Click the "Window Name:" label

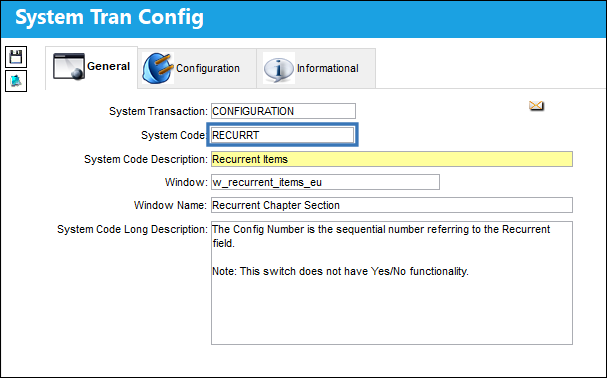pyautogui.click(x=170, y=205)
